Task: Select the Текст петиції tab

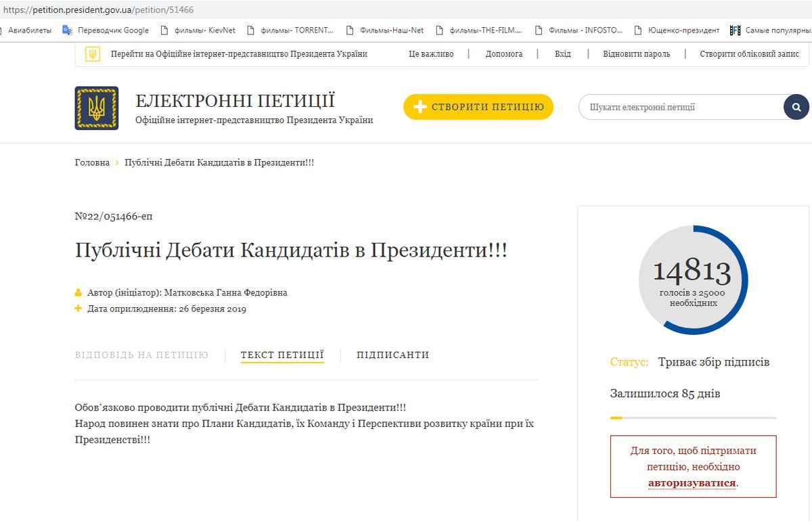Action: tap(282, 355)
